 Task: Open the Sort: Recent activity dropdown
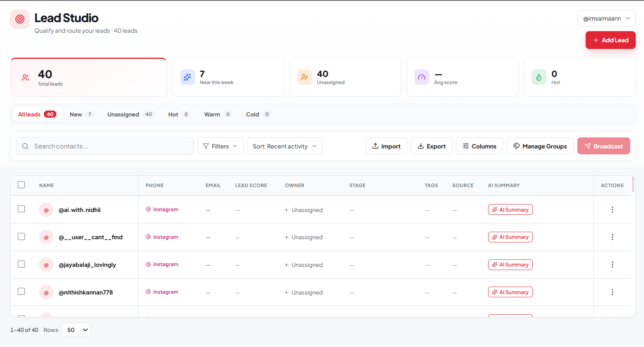(x=285, y=146)
